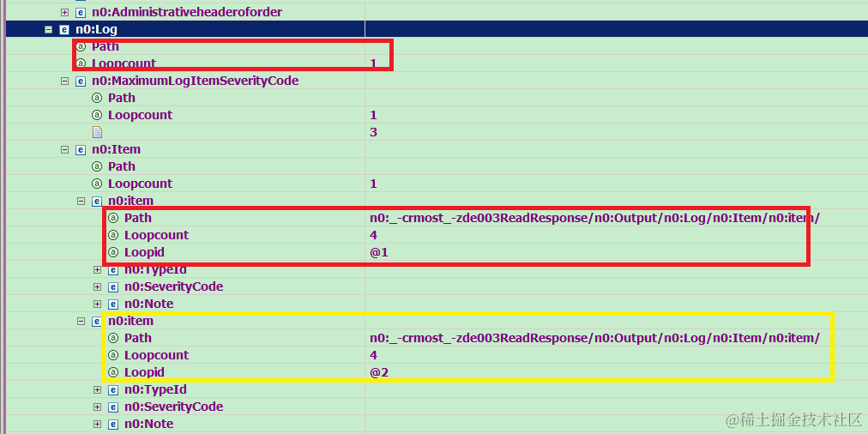
Task: Select the n0:item label above Loopid @1
Action: click(130, 201)
